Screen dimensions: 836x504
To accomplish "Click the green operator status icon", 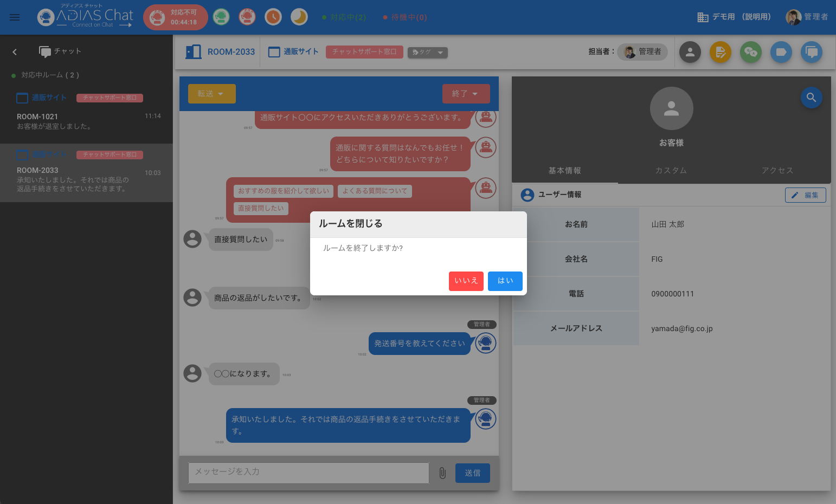I will pos(221,17).
